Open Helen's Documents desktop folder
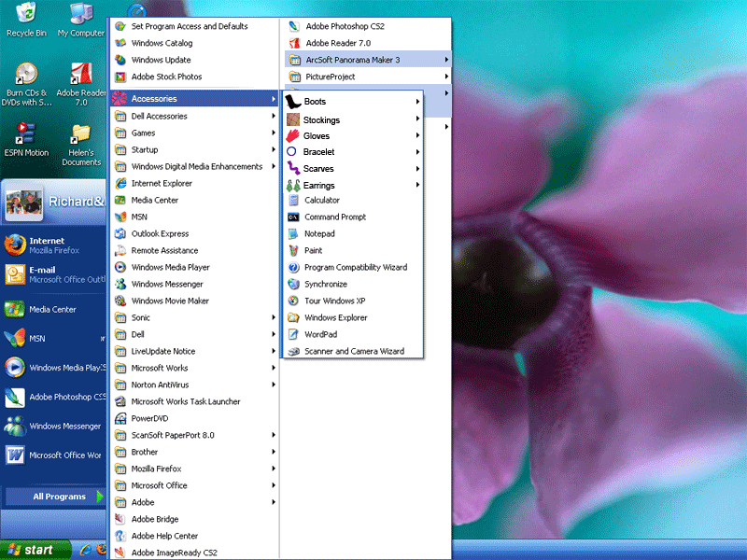The height and width of the screenshot is (560, 747). [x=81, y=145]
